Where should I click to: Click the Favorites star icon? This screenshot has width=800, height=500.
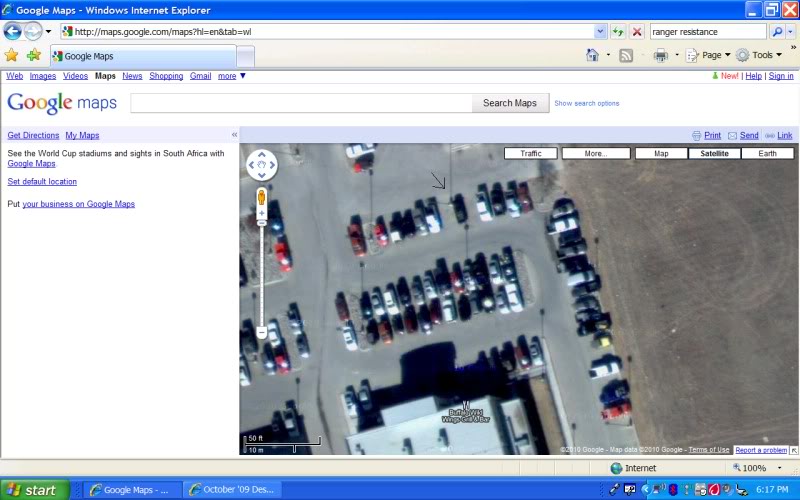[11, 55]
